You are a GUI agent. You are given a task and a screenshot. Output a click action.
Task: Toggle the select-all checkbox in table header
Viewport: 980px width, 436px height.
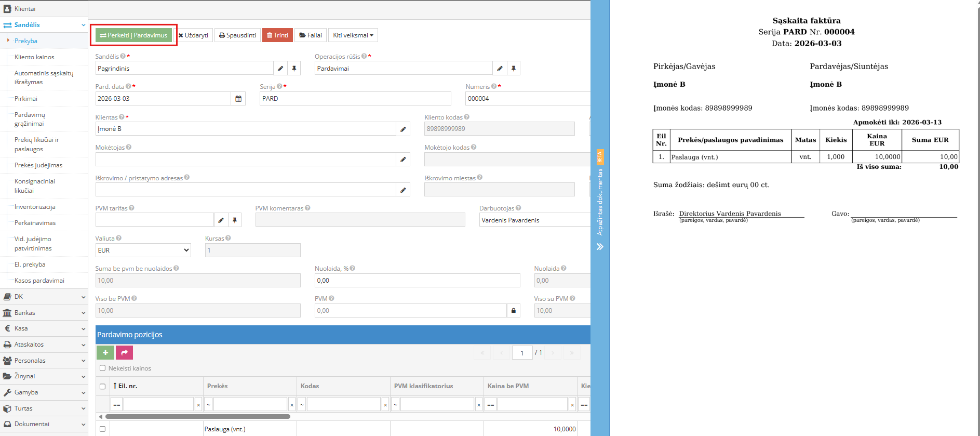[x=102, y=386]
